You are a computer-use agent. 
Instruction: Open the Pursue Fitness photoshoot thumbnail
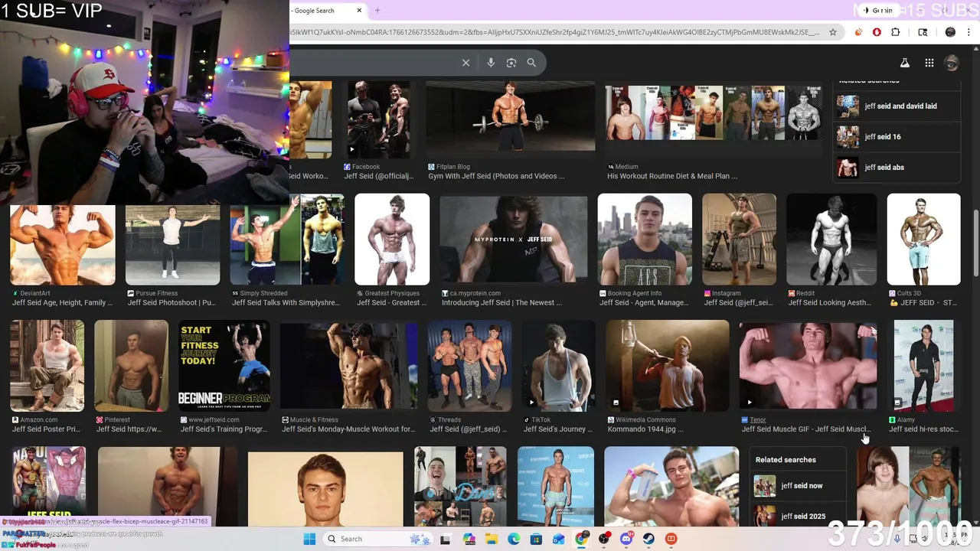click(173, 245)
